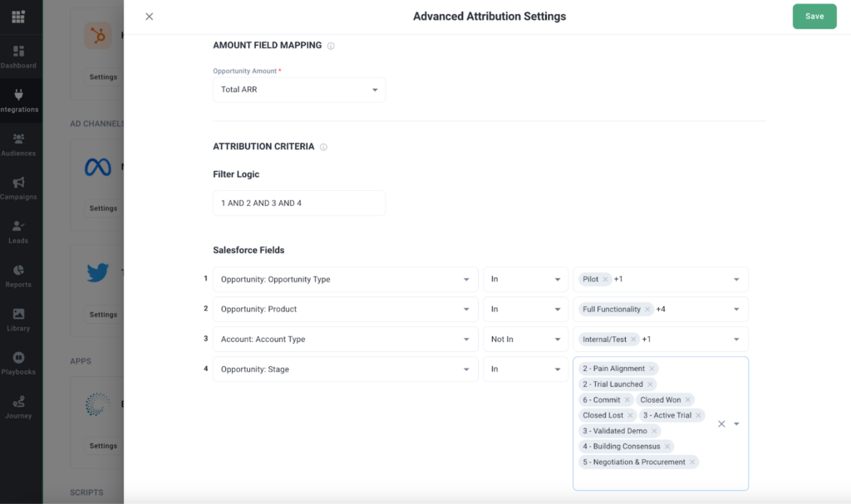Save the attribution settings

click(x=814, y=17)
